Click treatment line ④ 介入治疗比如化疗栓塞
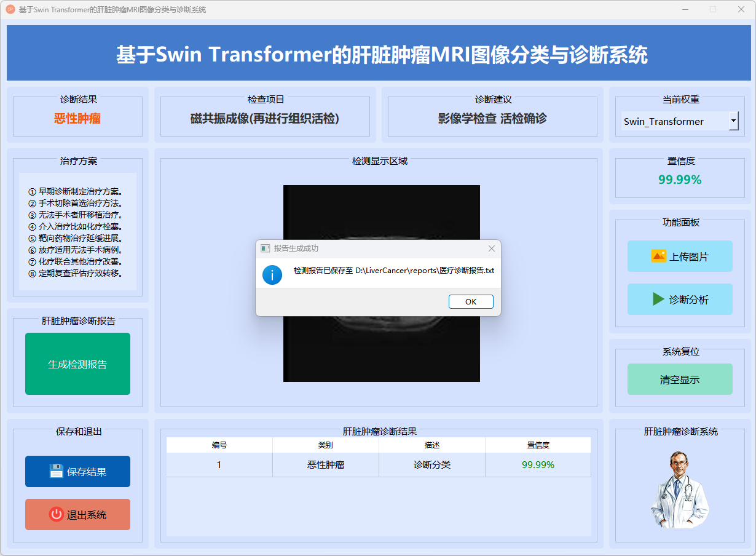The width and height of the screenshot is (756, 556). pyautogui.click(x=76, y=226)
